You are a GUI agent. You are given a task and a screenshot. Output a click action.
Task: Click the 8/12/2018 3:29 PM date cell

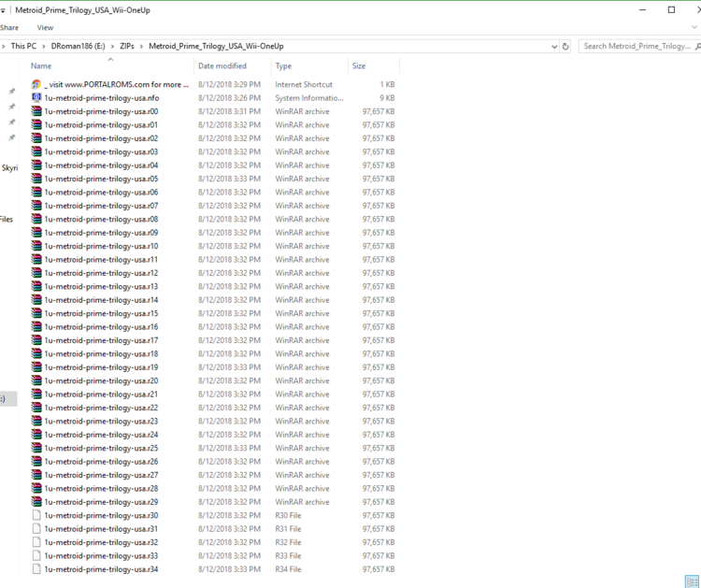coord(229,84)
